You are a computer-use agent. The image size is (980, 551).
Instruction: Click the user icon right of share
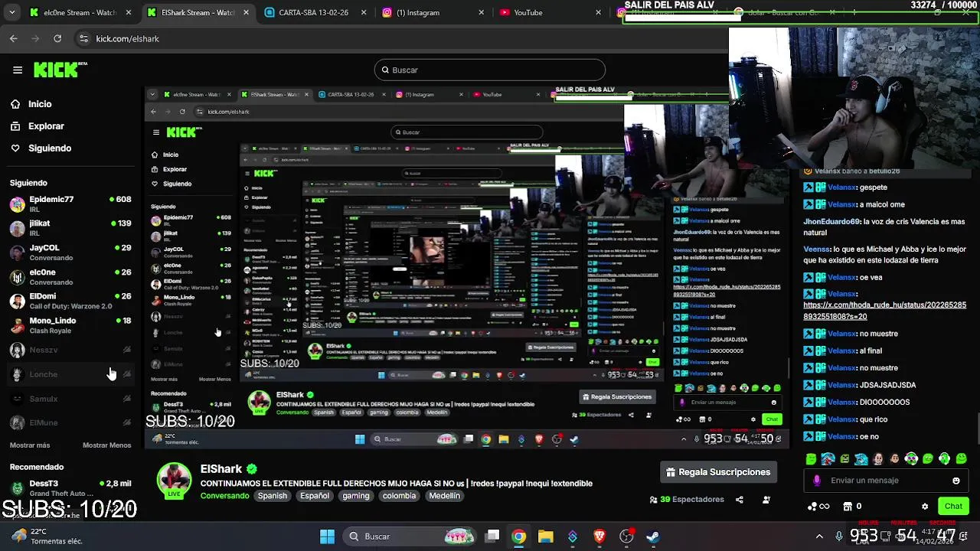click(766, 500)
